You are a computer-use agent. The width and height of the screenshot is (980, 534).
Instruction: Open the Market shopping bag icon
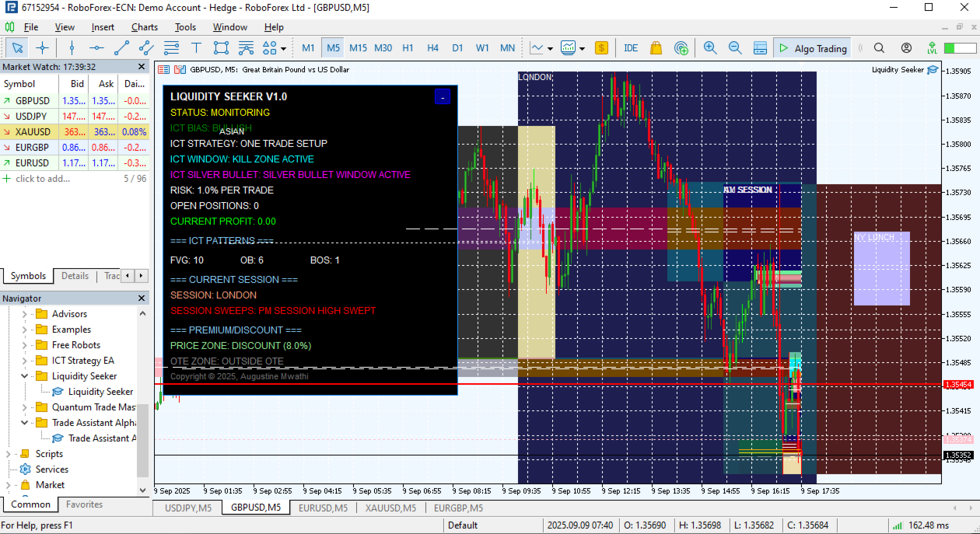click(x=656, y=47)
